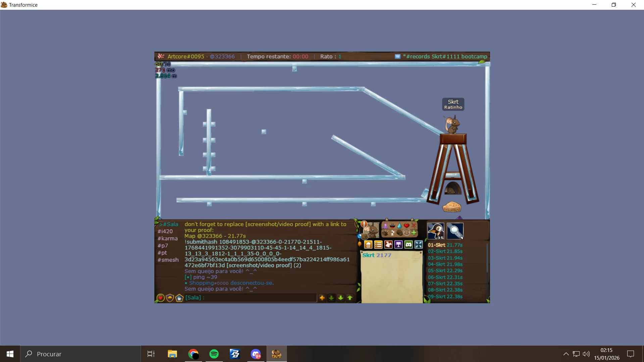
Task: Click the 02-Skrt 21.85s record
Action: 445,251
